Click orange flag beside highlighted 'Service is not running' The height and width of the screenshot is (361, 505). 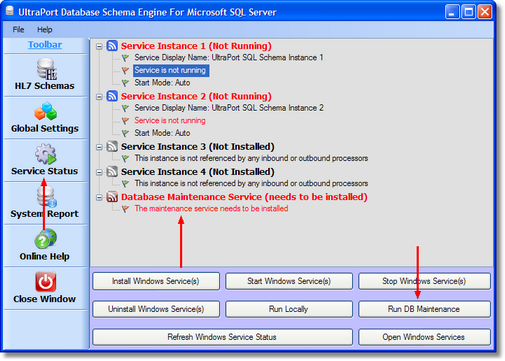[125, 70]
